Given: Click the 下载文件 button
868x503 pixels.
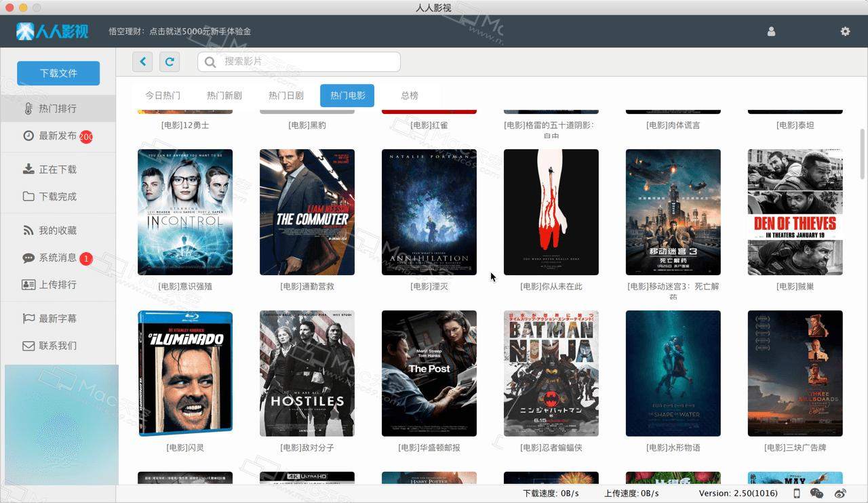Looking at the screenshot, I should pyautogui.click(x=58, y=73).
